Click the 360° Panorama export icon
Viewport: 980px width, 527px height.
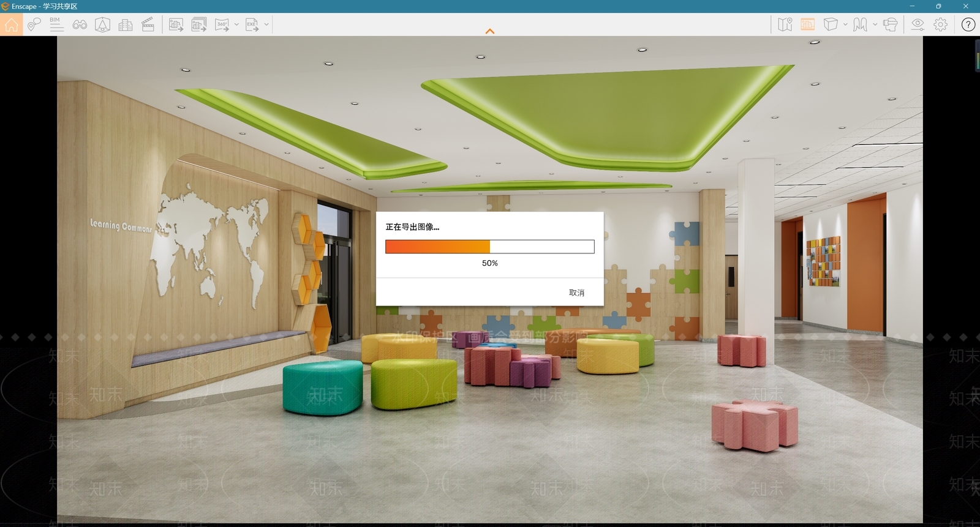(x=222, y=24)
